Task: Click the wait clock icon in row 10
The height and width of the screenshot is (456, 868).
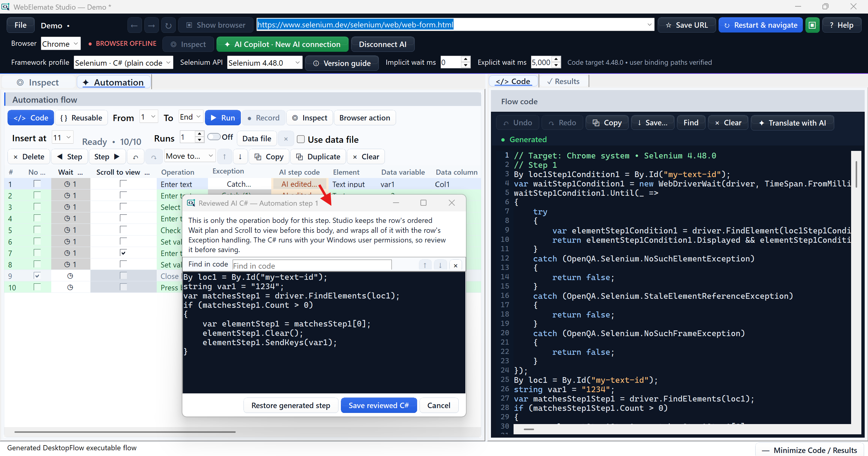Action: pyautogui.click(x=70, y=287)
